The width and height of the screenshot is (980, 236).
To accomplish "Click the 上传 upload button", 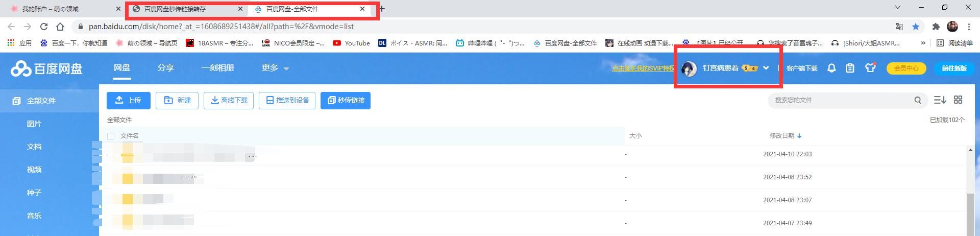I will pos(129,100).
